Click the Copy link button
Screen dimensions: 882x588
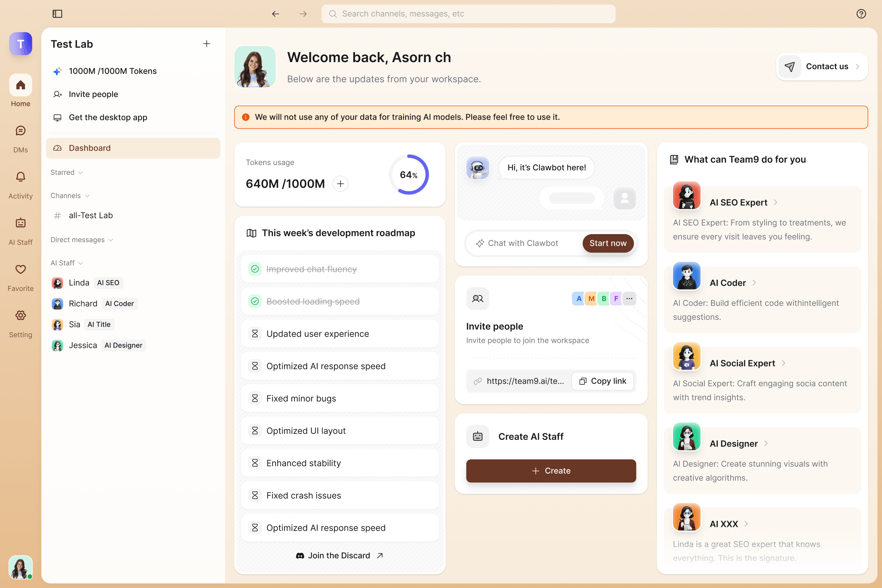coord(602,381)
